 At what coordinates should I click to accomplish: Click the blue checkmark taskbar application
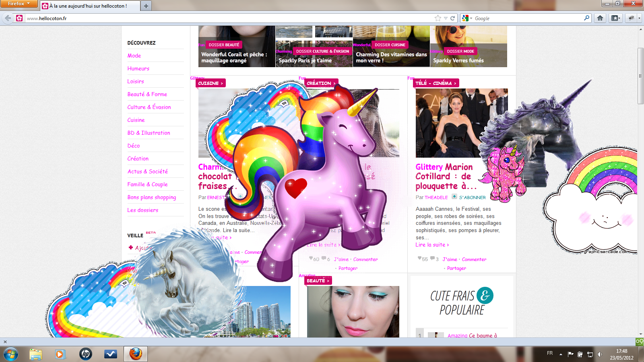(111, 354)
